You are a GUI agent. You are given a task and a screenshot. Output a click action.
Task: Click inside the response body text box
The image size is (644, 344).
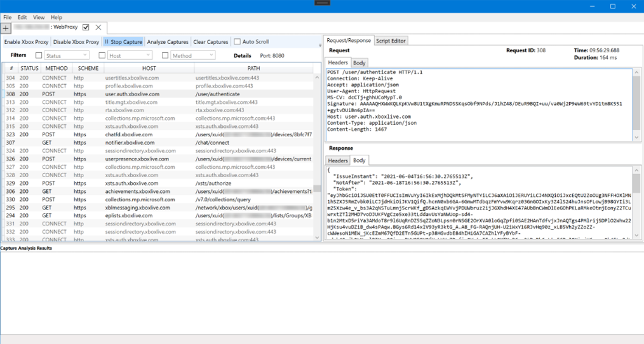(x=479, y=203)
